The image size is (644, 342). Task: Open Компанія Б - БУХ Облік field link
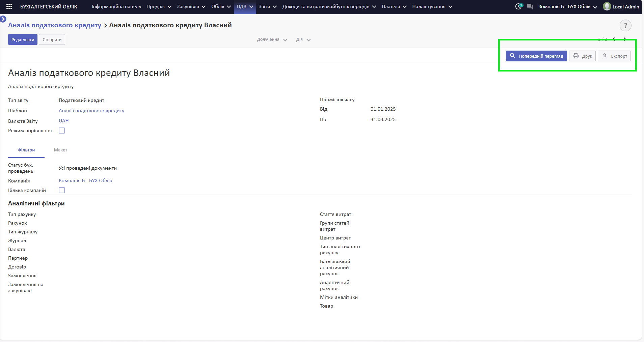pos(85,180)
